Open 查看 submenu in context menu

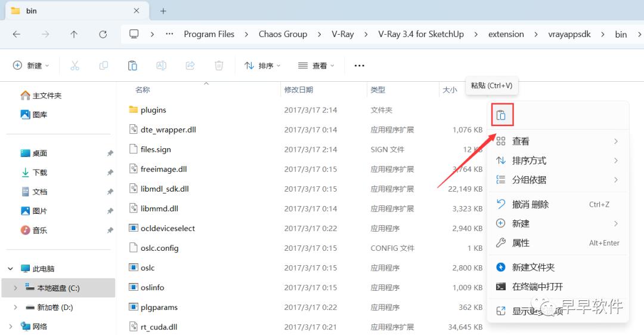[558, 141]
